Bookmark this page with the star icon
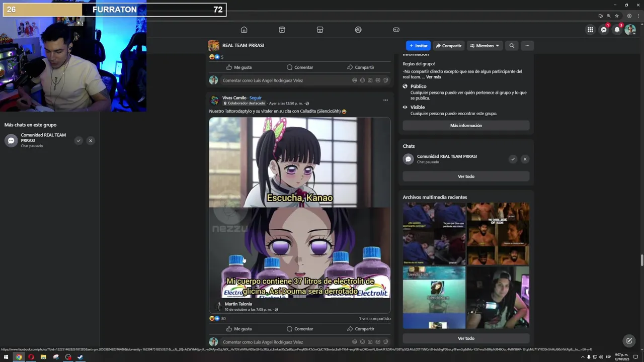This screenshot has width=644, height=362. (617, 16)
